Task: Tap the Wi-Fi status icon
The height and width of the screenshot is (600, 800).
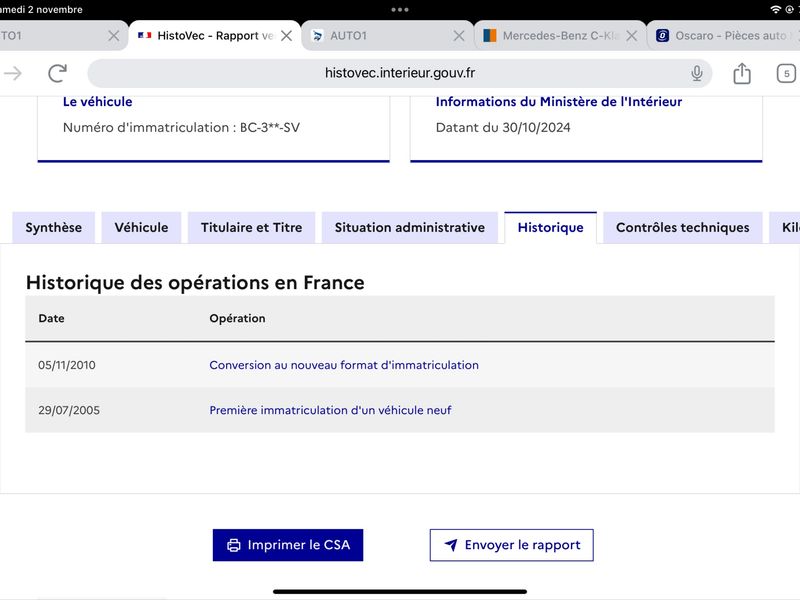Action: point(776,9)
